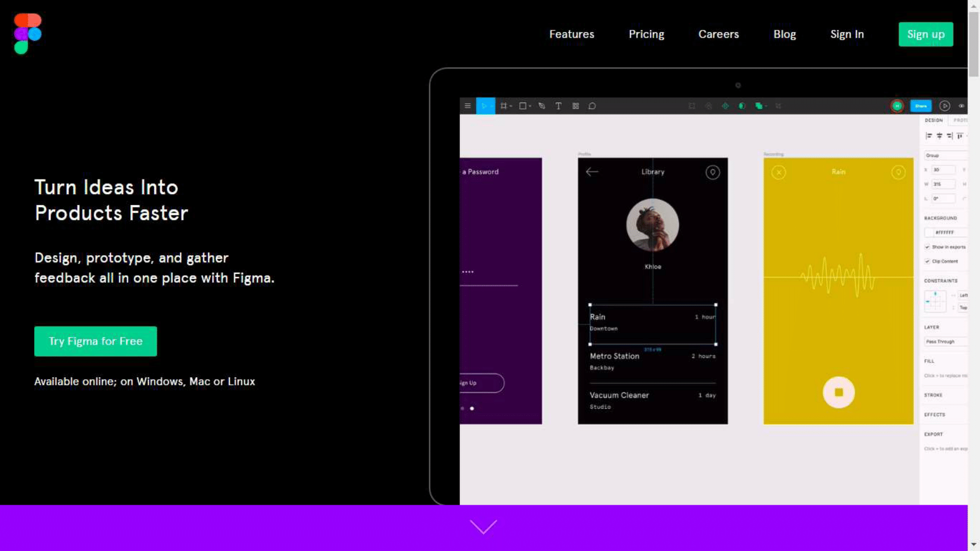Open the Pricing page
Screen dimensions: 980x551
point(646,34)
